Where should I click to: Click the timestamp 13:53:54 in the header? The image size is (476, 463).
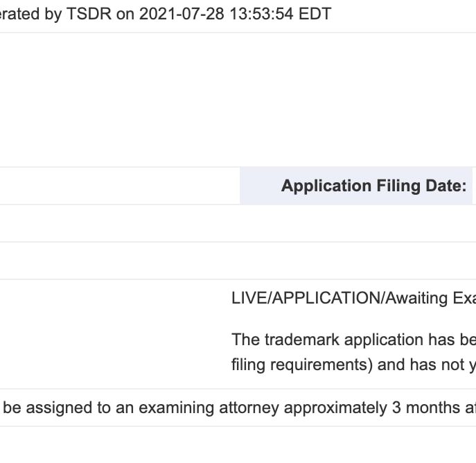[x=262, y=14]
